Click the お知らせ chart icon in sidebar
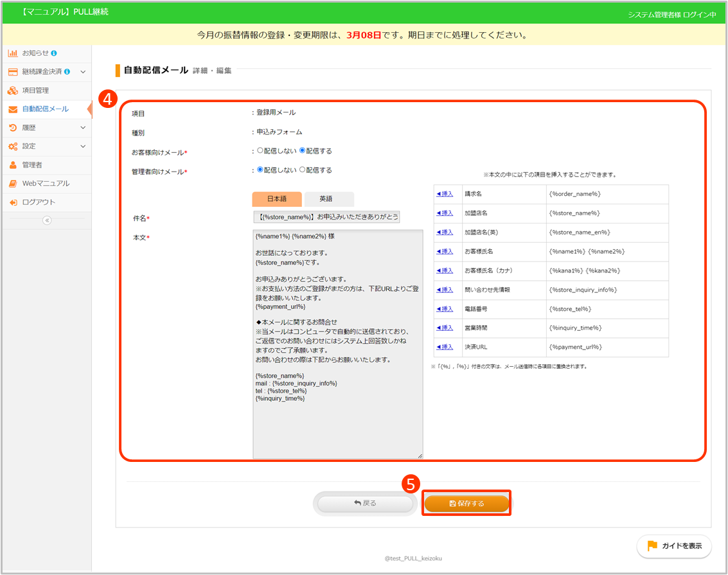 tap(13, 53)
